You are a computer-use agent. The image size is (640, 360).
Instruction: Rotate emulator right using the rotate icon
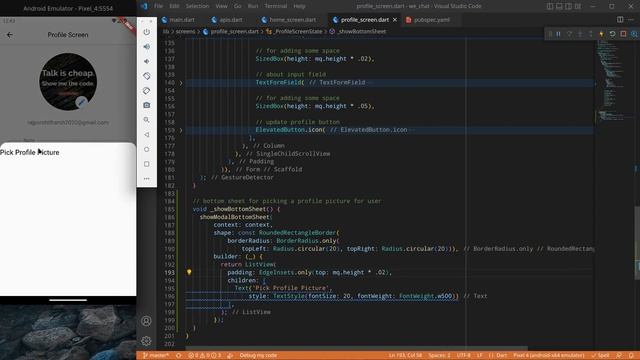(x=147, y=91)
